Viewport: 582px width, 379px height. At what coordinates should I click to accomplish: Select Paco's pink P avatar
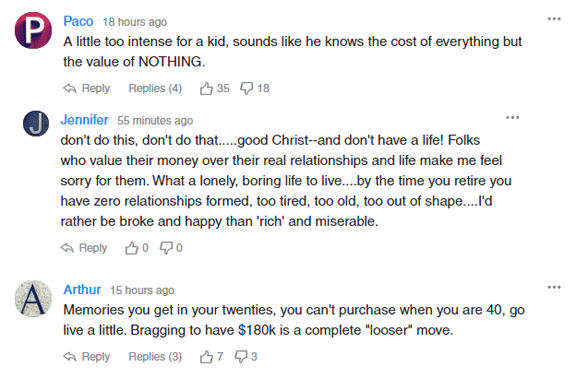tap(33, 30)
